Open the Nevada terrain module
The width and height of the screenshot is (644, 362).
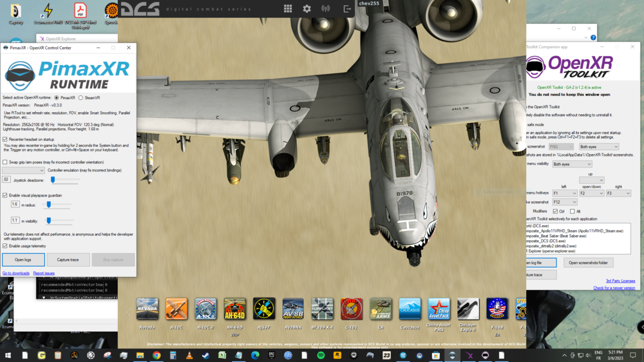point(147,309)
